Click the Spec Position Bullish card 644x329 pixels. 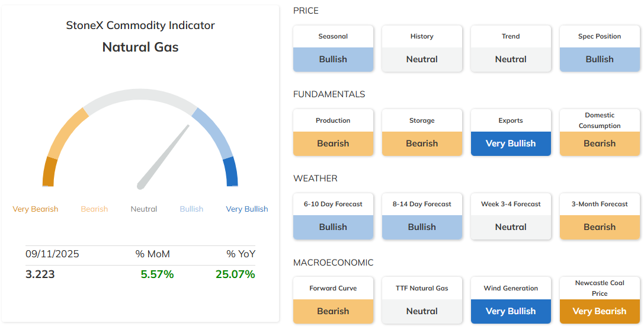(x=600, y=49)
